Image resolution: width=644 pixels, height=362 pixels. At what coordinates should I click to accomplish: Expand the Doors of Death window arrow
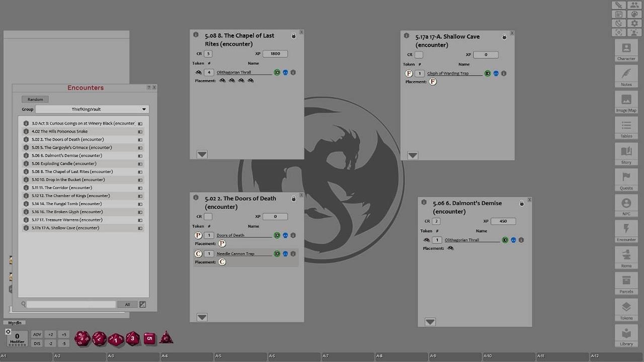(201, 317)
